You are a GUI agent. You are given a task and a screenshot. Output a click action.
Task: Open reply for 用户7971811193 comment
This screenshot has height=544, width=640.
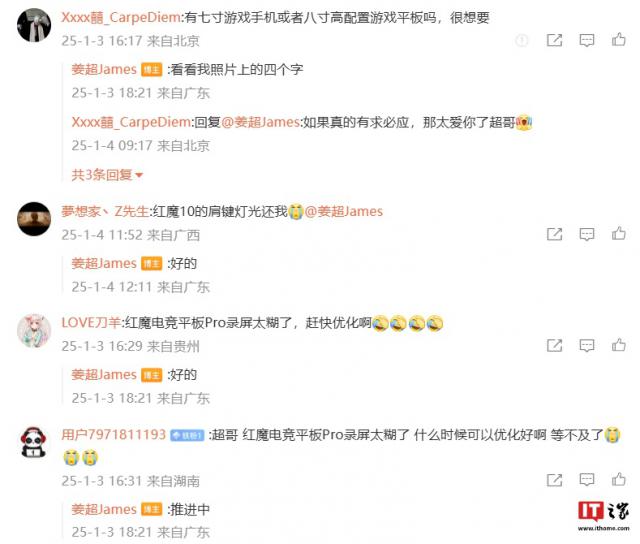587,480
